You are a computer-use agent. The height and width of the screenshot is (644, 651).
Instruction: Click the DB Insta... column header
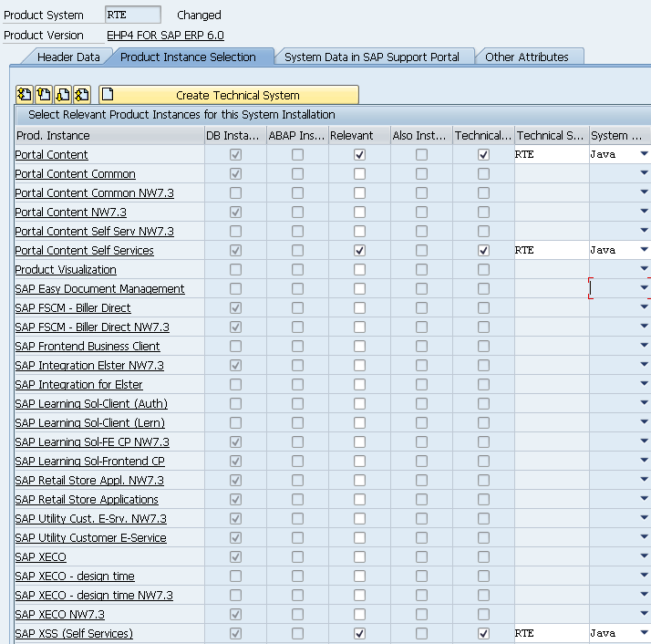coord(235,135)
